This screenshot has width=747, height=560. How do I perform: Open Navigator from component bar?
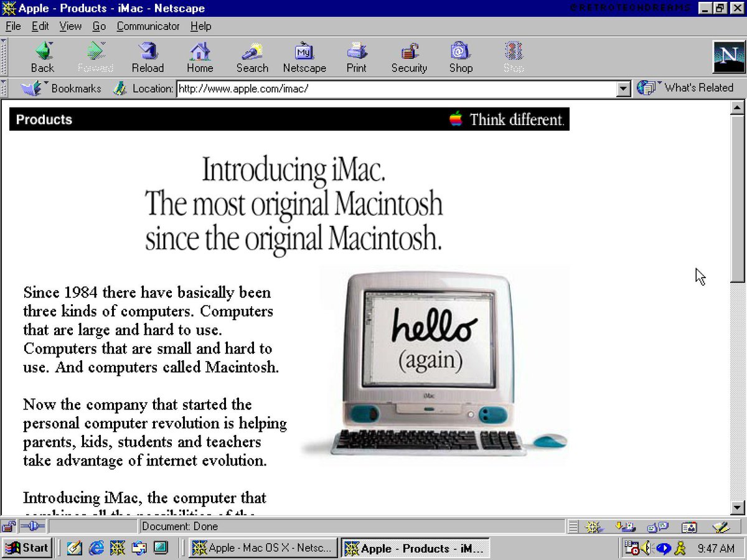tap(593, 527)
